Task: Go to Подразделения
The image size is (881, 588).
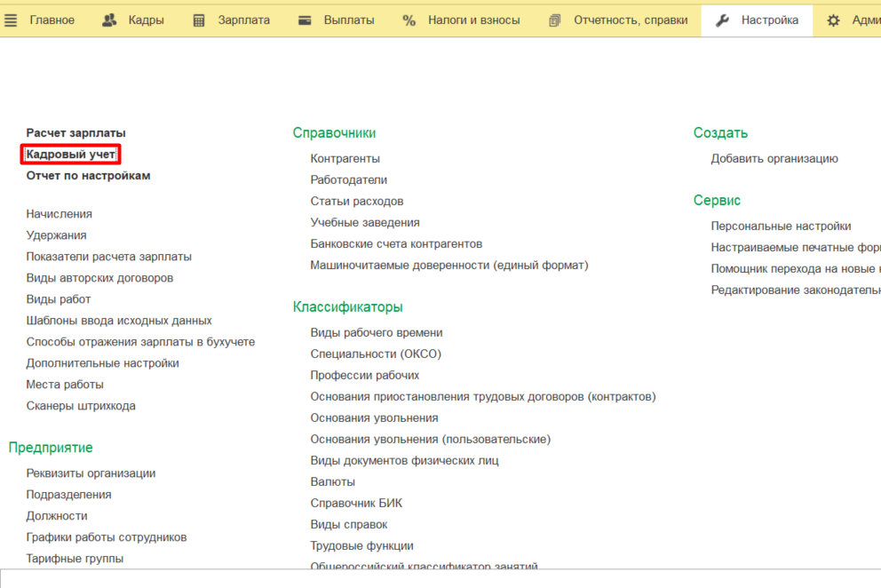Action: pyautogui.click(x=68, y=496)
